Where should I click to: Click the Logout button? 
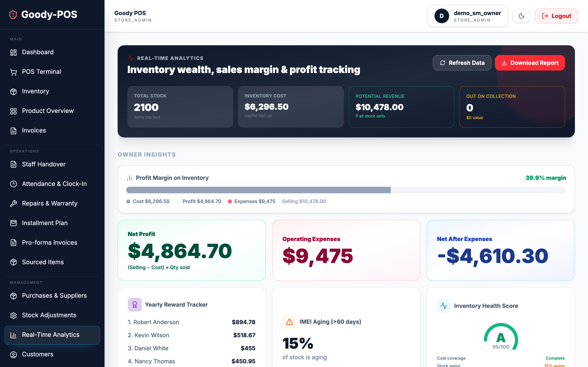click(x=556, y=16)
